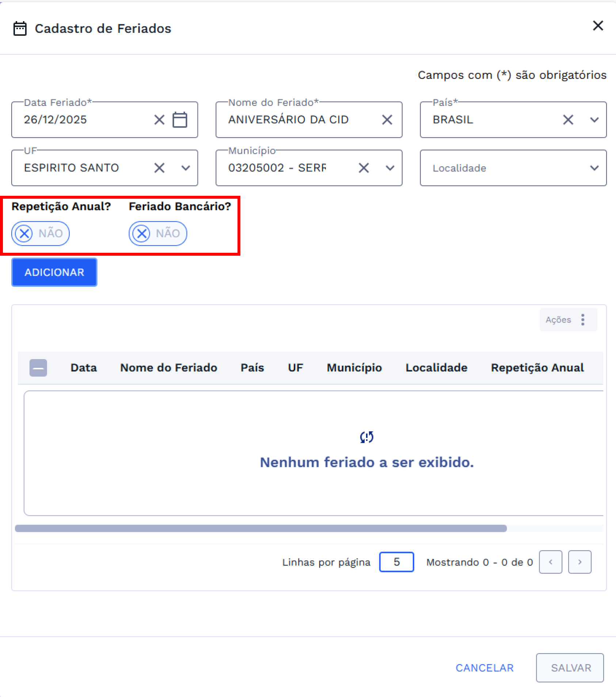Clear the País selection BRASIL
The image size is (616, 697).
(x=568, y=120)
